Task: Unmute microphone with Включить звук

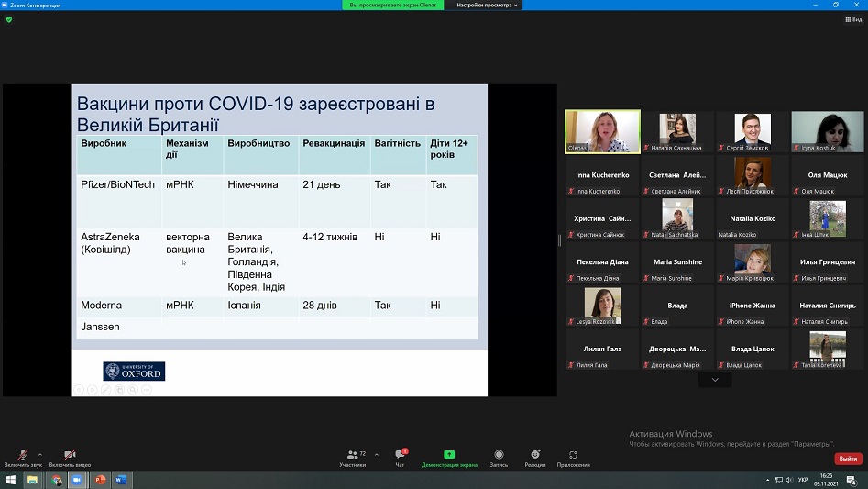Action: (23, 456)
